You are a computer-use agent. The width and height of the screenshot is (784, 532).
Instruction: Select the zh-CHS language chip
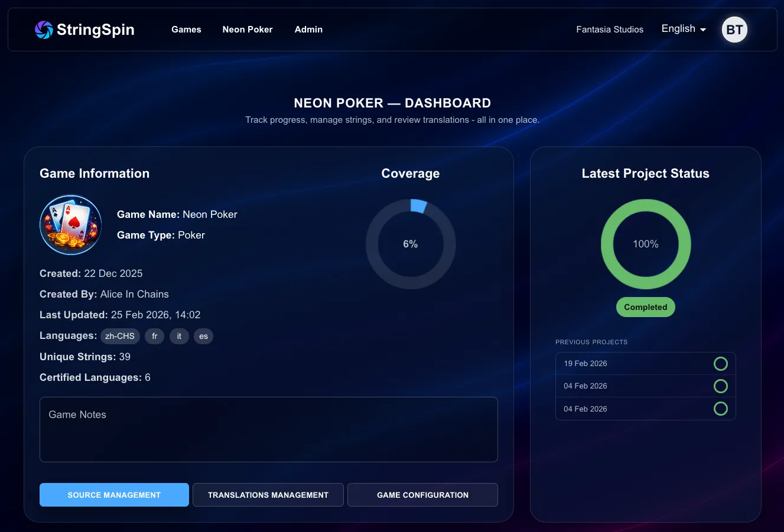pos(120,336)
